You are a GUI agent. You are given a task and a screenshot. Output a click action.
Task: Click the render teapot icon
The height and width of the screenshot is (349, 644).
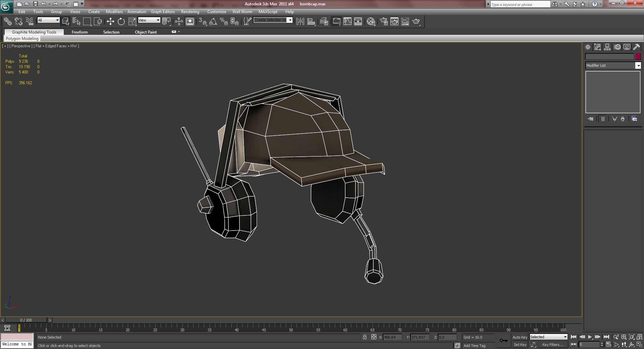(x=416, y=21)
